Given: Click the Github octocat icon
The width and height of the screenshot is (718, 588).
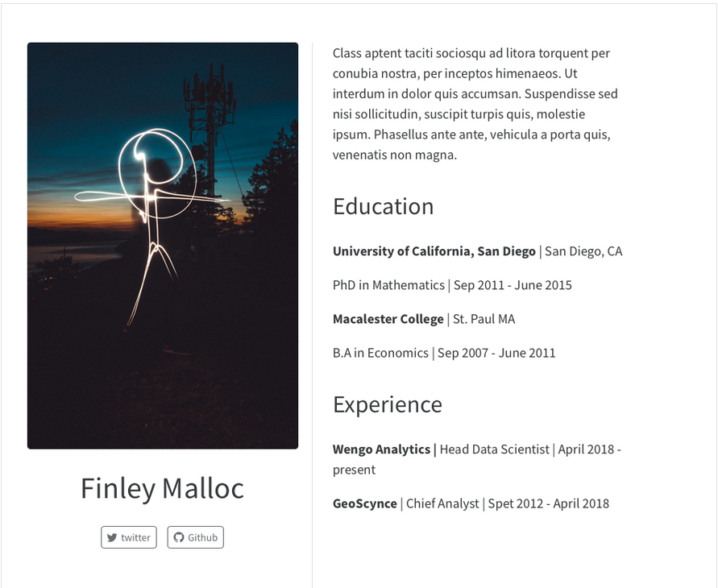Looking at the screenshot, I should pos(179,537).
